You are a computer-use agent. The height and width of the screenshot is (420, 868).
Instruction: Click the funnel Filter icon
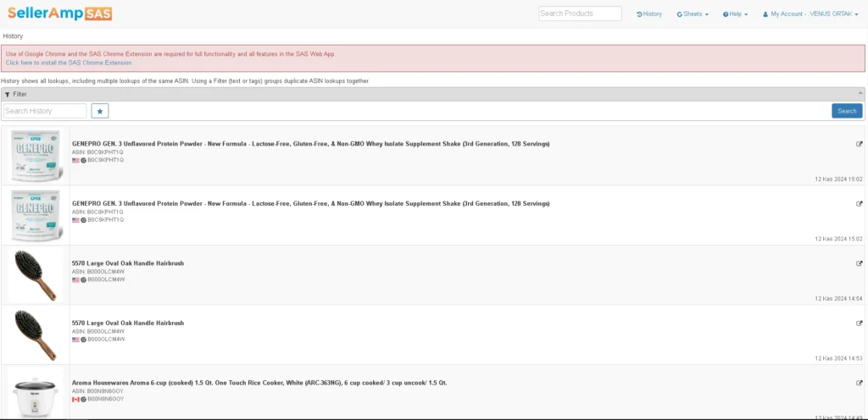[x=7, y=95]
